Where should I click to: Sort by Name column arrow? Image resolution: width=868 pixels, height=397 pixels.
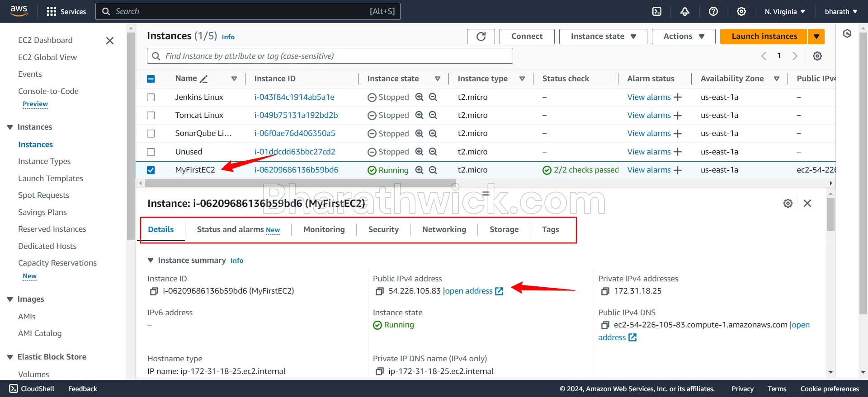pos(234,79)
